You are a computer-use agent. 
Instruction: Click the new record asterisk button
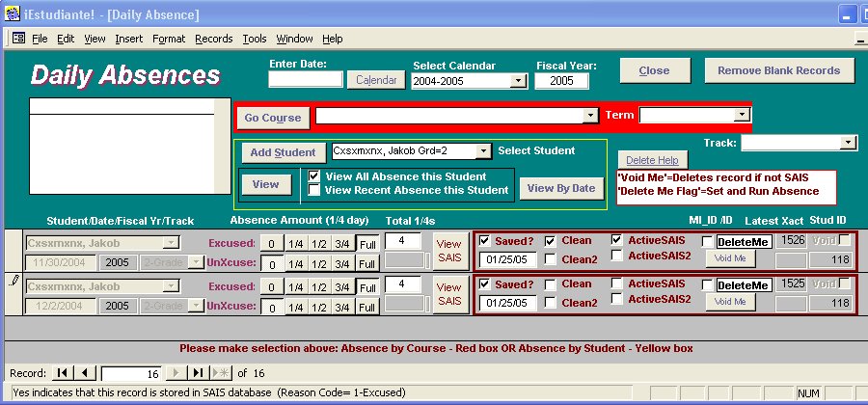222,373
